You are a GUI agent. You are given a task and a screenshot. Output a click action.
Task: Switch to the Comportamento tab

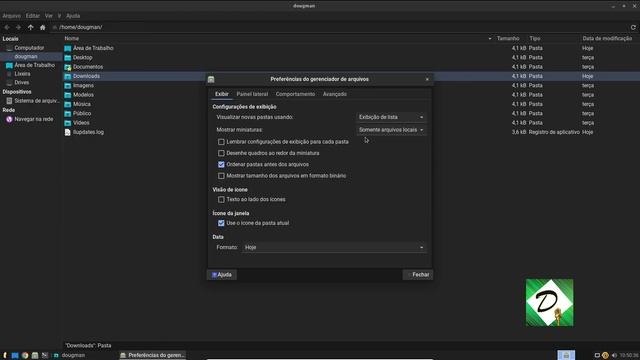(295, 94)
